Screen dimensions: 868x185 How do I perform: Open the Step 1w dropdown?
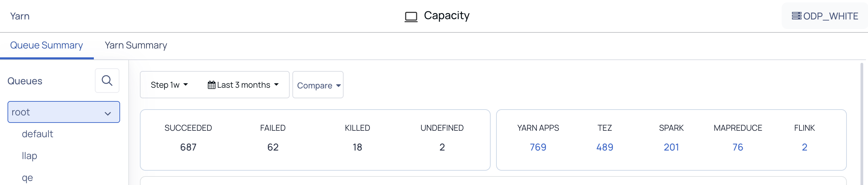(x=169, y=85)
